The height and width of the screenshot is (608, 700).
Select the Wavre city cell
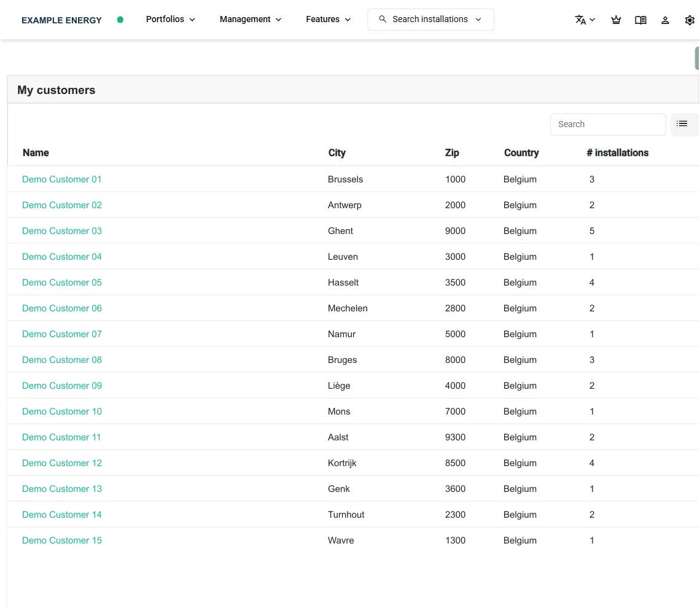point(341,540)
